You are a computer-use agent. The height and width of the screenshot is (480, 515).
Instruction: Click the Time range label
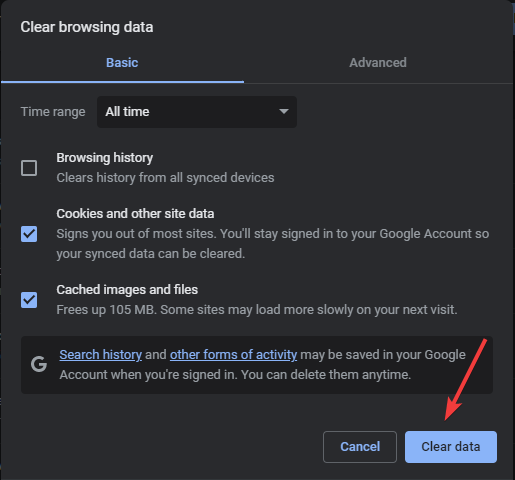(53, 112)
